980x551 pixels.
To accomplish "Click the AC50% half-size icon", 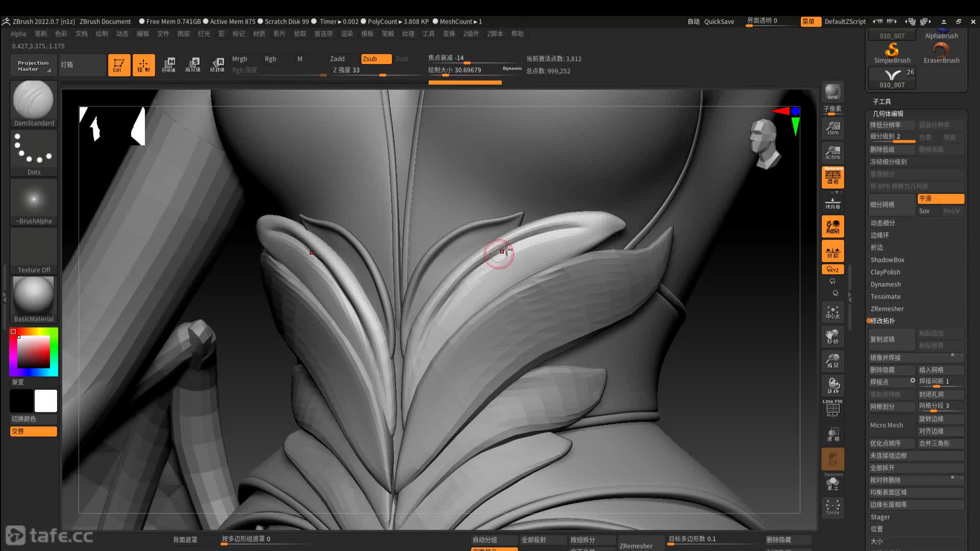I will 832,153.
